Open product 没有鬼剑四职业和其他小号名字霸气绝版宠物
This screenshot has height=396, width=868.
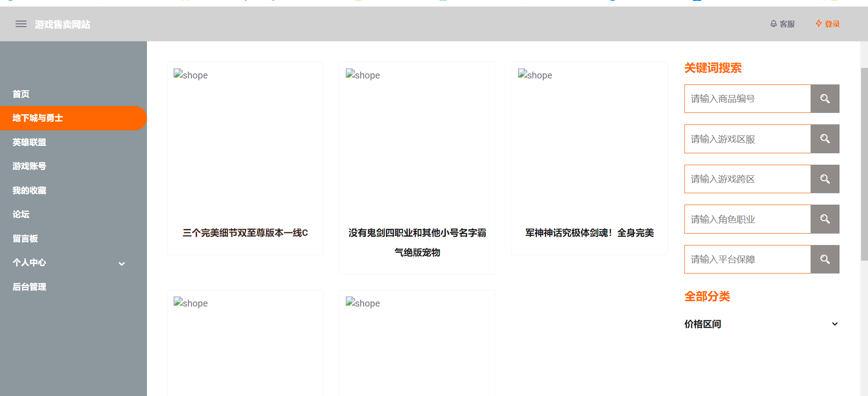pos(417,243)
